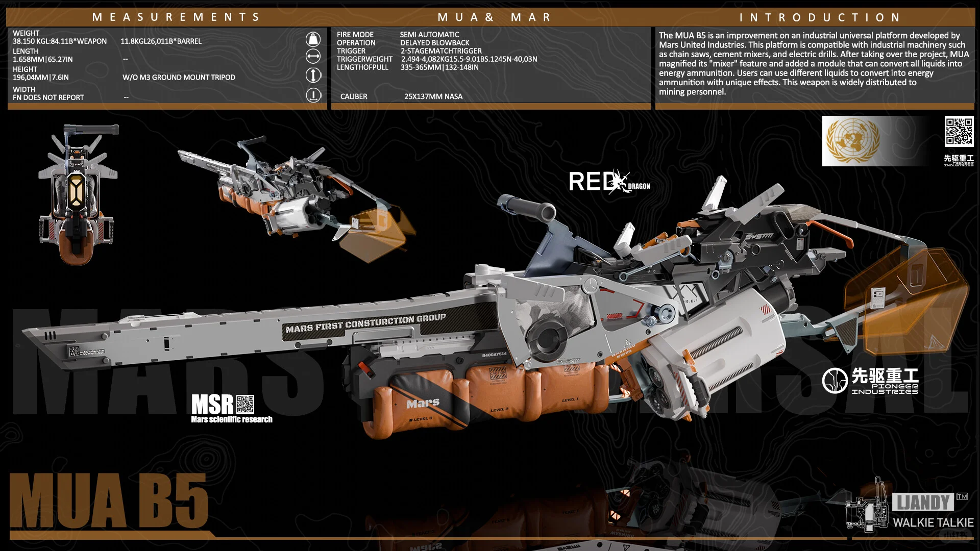Screen dimensions: 980x551
Task: Click the vertical height arrow icon
Action: coord(313,76)
